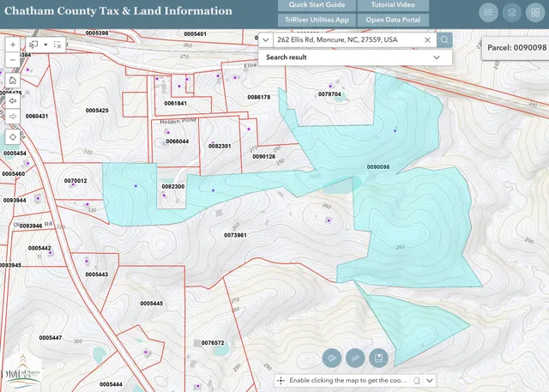
Task: Find my location on map
Action: pos(13,136)
